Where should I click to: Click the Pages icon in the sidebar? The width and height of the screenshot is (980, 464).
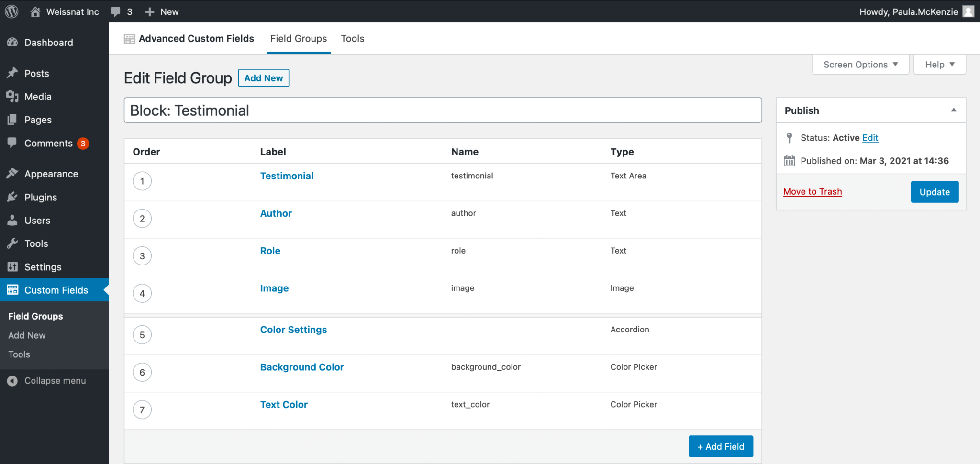[x=11, y=119]
